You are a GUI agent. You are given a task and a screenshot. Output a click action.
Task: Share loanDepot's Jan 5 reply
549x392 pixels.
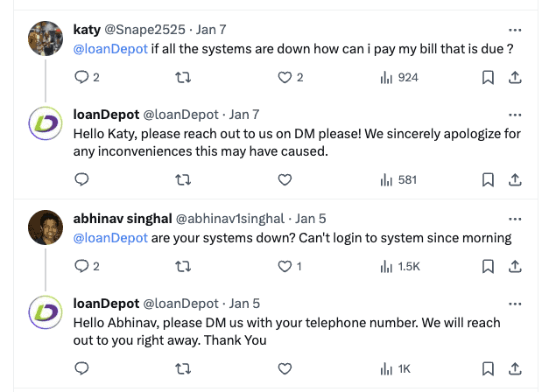click(x=516, y=368)
